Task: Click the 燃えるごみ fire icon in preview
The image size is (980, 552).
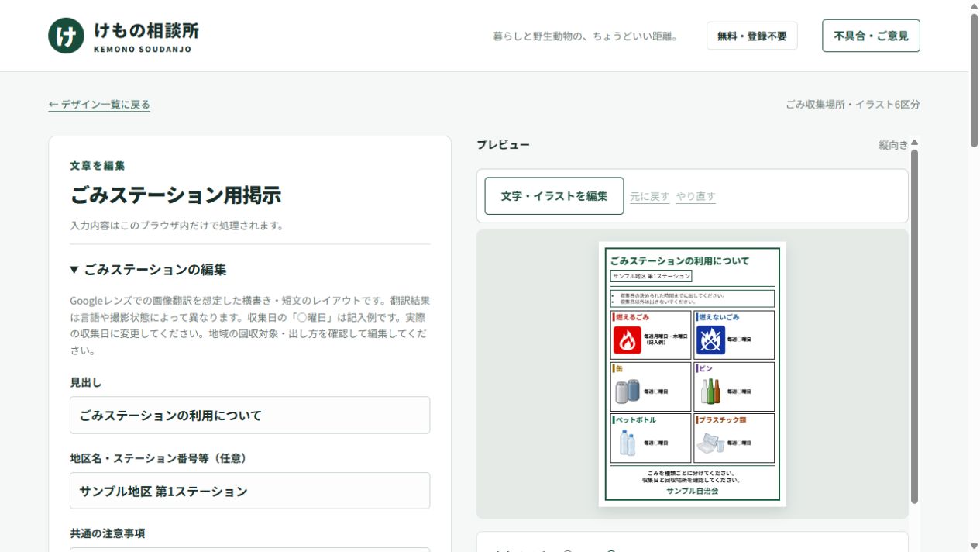Action: [628, 340]
